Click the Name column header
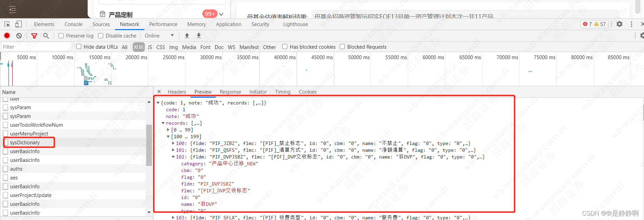This screenshot has height=220, width=644. click(76, 92)
